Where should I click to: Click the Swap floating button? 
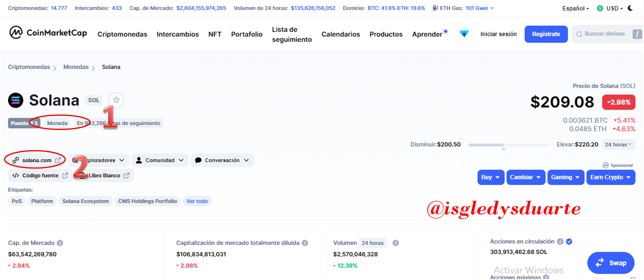tap(611, 263)
